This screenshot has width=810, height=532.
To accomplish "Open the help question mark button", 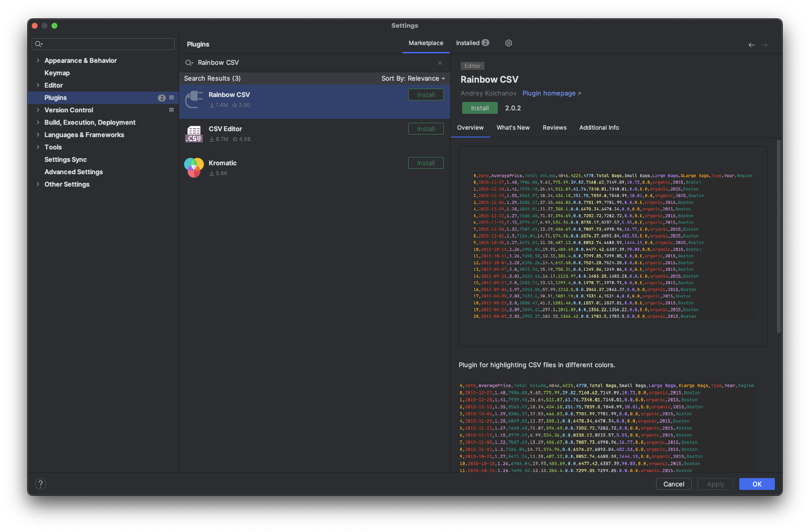I will tap(41, 484).
